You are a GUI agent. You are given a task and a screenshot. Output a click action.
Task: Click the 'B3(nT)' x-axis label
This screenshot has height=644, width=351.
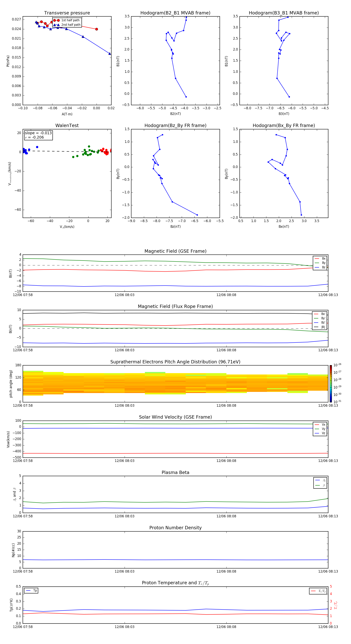tap(284, 114)
